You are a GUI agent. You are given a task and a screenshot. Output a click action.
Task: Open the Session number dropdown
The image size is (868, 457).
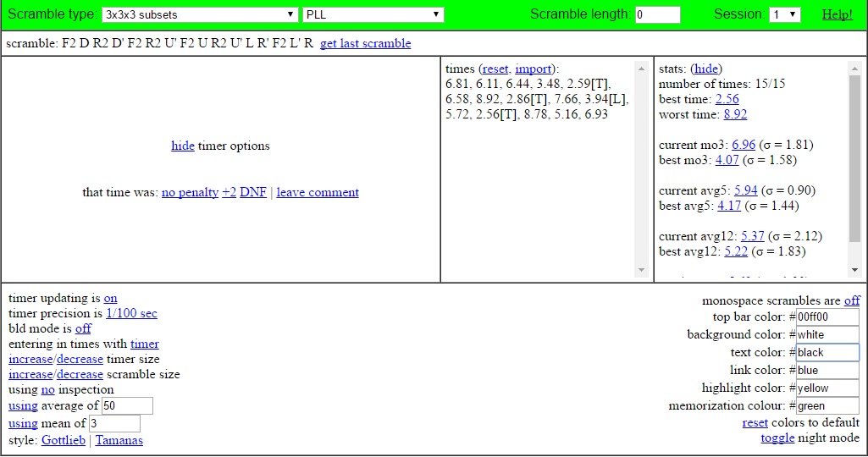tap(785, 15)
